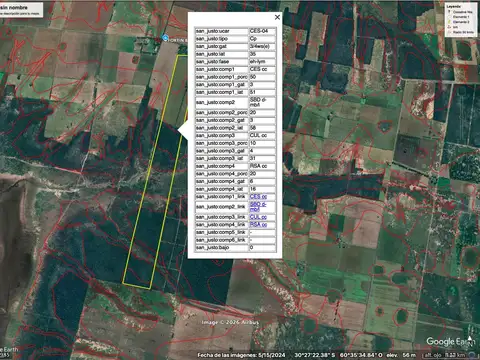The height and width of the screenshot is (360, 480).
Task: Click the san_justo:comp2_porc label
Action: point(222,113)
